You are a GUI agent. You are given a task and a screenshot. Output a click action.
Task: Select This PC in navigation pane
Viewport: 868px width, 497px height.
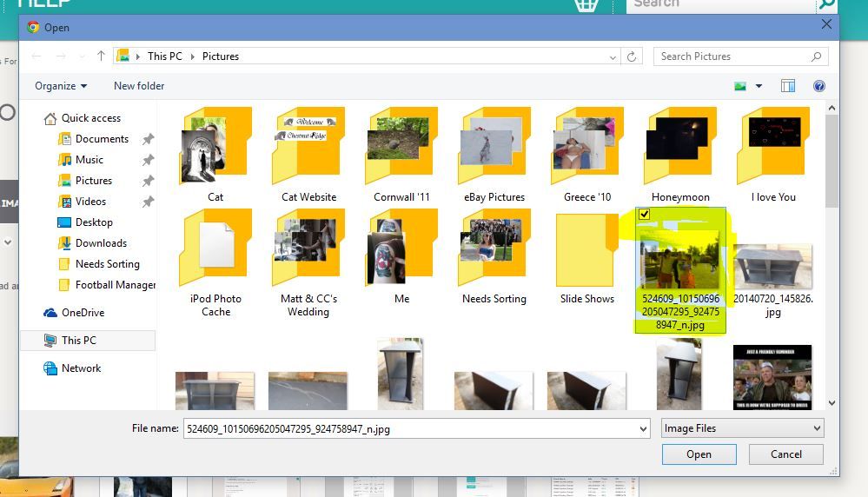click(89, 341)
